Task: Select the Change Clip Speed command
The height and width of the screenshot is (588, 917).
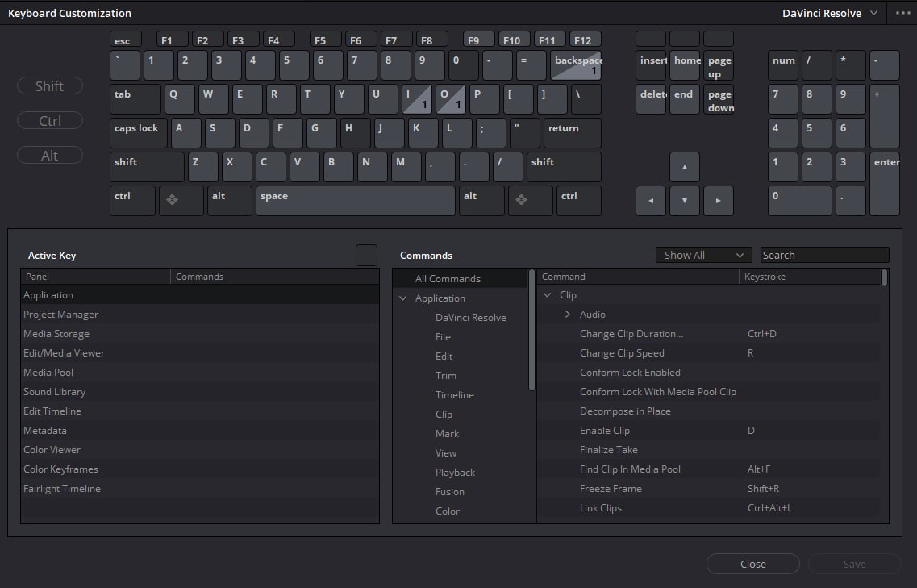Action: tap(708, 352)
